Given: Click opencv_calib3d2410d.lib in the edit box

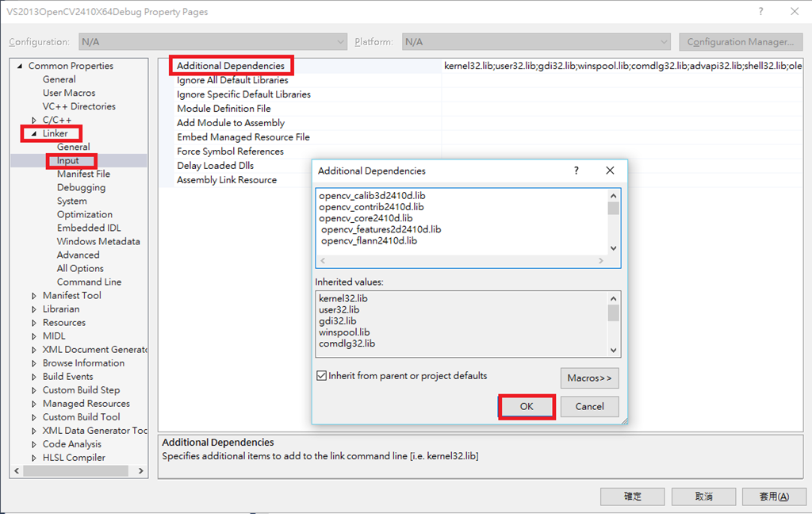Looking at the screenshot, I should tap(373, 196).
